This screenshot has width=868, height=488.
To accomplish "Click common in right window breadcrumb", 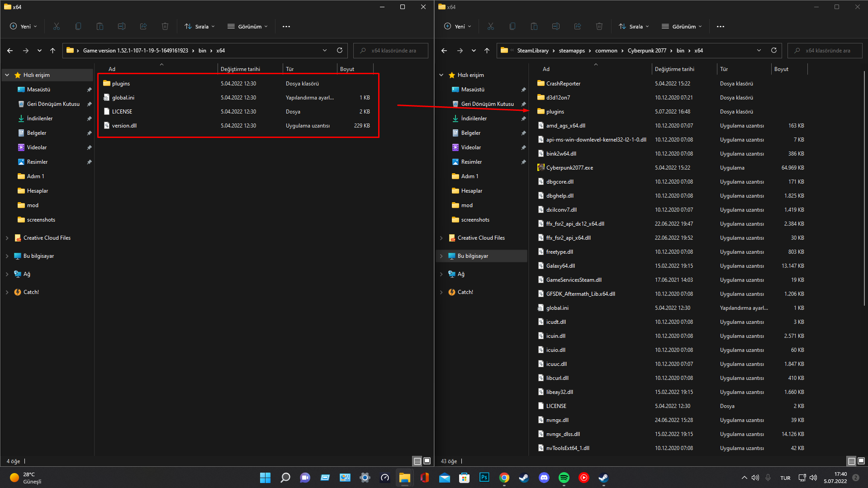I will point(606,51).
